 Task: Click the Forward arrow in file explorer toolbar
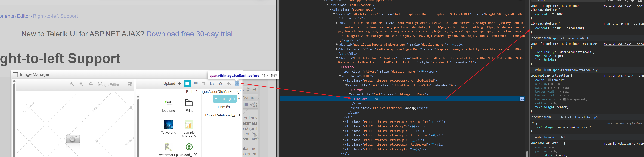tap(228, 83)
